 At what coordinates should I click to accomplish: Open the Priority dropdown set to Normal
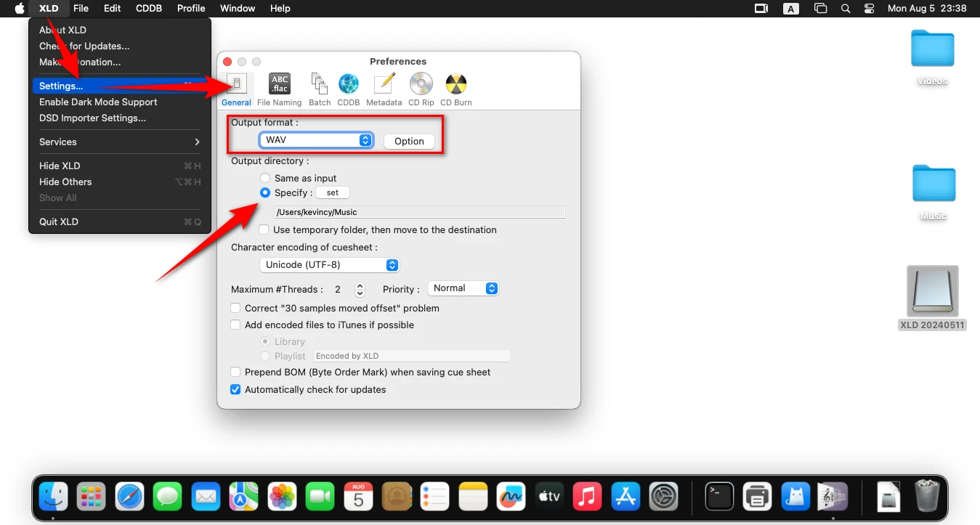pos(463,288)
